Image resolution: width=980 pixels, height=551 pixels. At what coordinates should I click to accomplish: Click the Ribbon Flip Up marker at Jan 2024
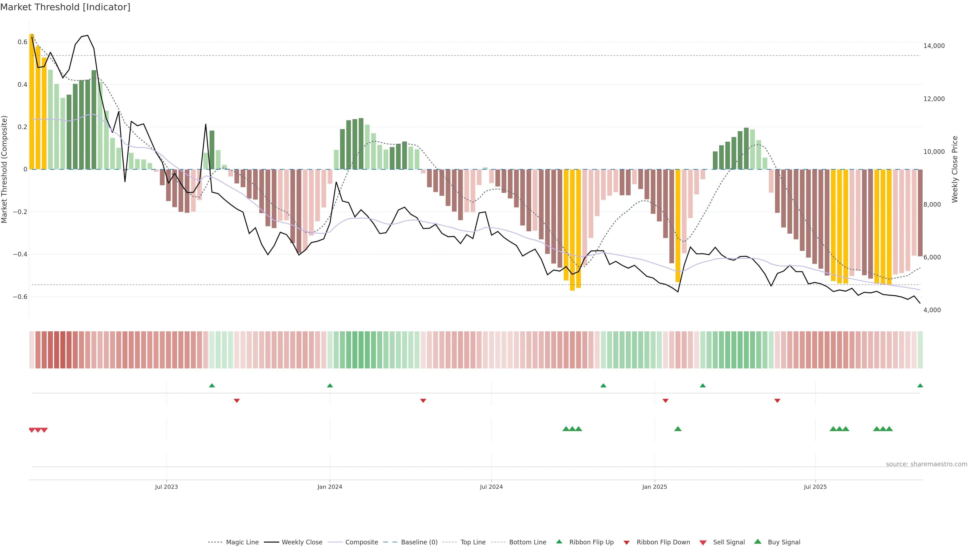330,386
